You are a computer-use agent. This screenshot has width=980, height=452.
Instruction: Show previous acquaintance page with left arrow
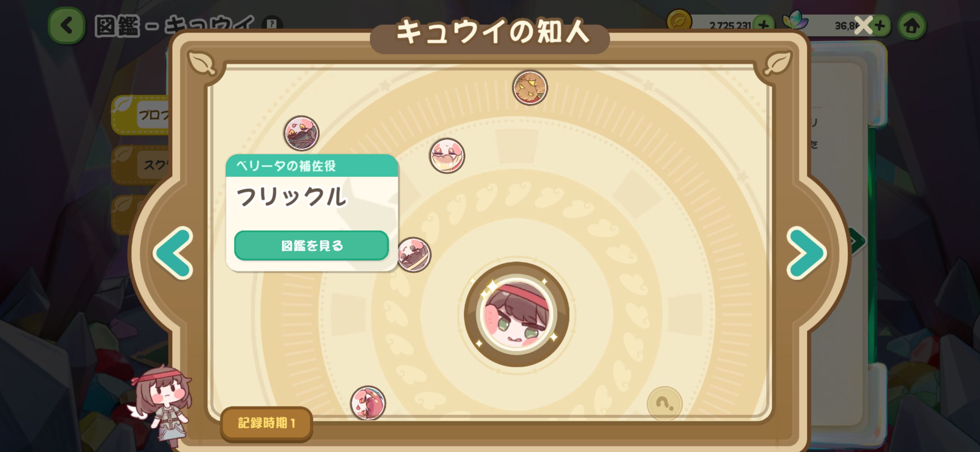click(x=173, y=253)
